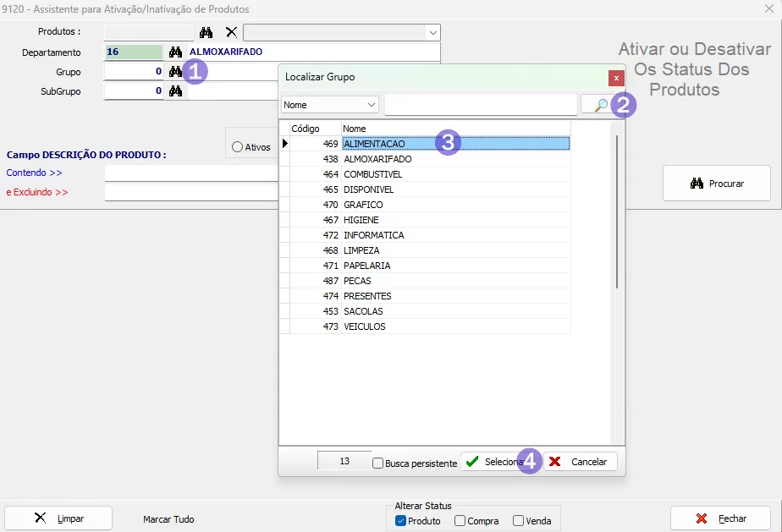Click the Contendo description input field
Image resolution: width=782 pixels, height=532 pixels.
(190, 173)
